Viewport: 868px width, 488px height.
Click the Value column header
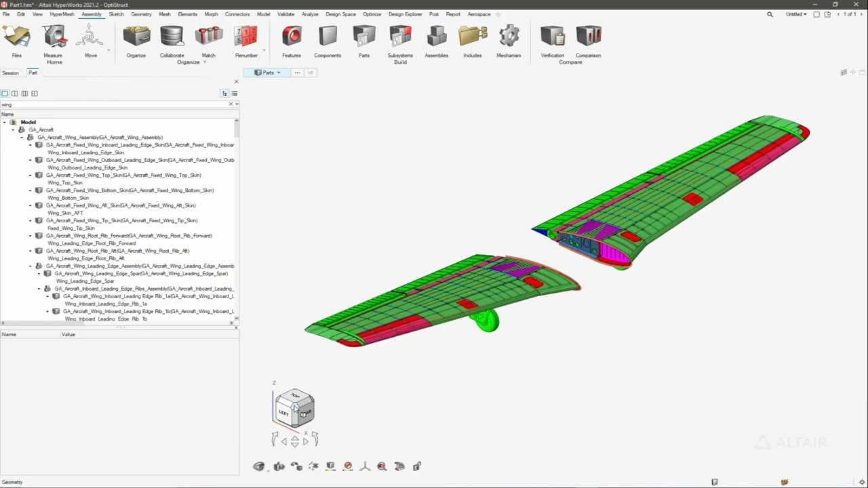point(68,334)
